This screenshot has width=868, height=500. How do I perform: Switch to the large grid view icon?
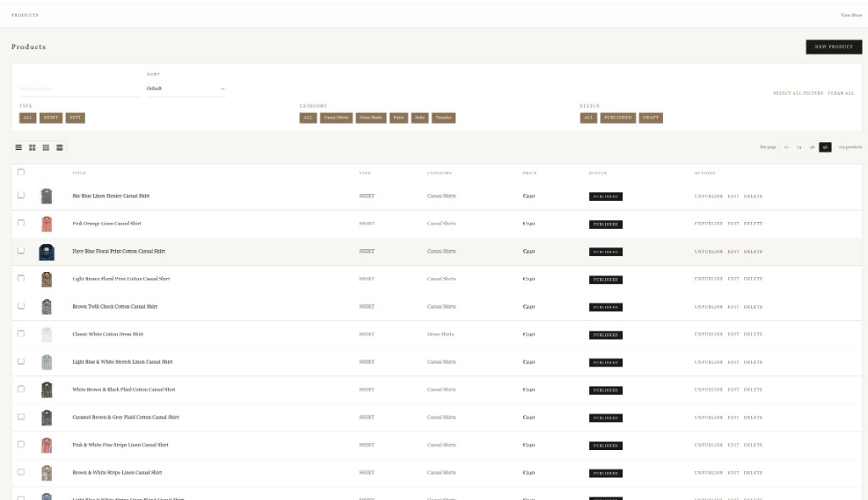(32, 147)
